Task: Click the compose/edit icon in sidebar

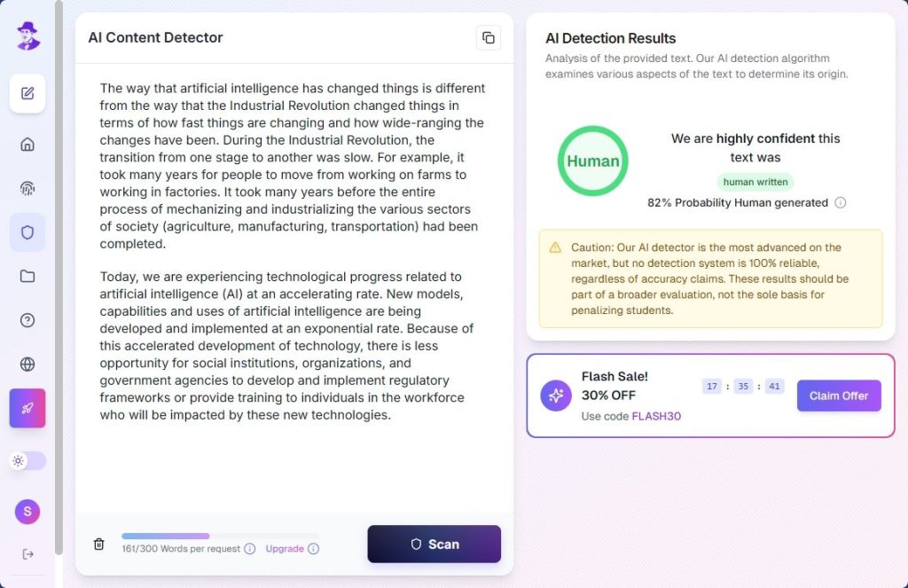Action: 27,93
